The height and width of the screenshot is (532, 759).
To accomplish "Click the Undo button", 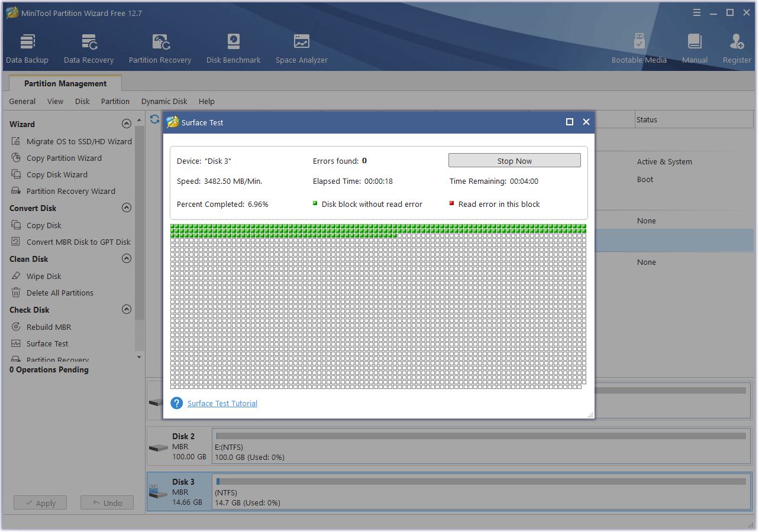I will click(x=107, y=503).
